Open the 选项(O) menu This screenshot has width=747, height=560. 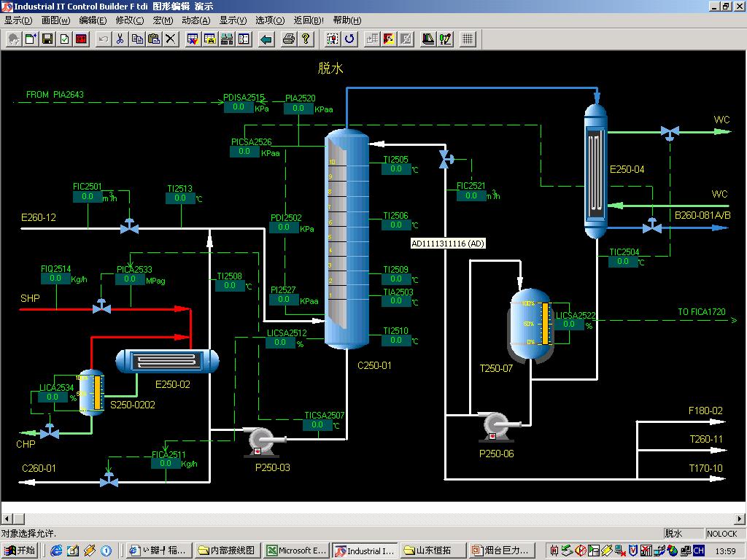[x=270, y=20]
